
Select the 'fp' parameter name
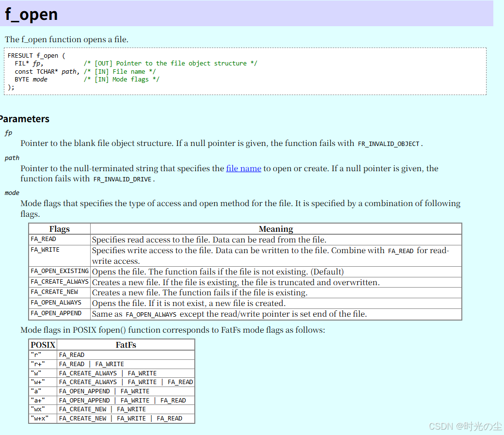click(8, 133)
